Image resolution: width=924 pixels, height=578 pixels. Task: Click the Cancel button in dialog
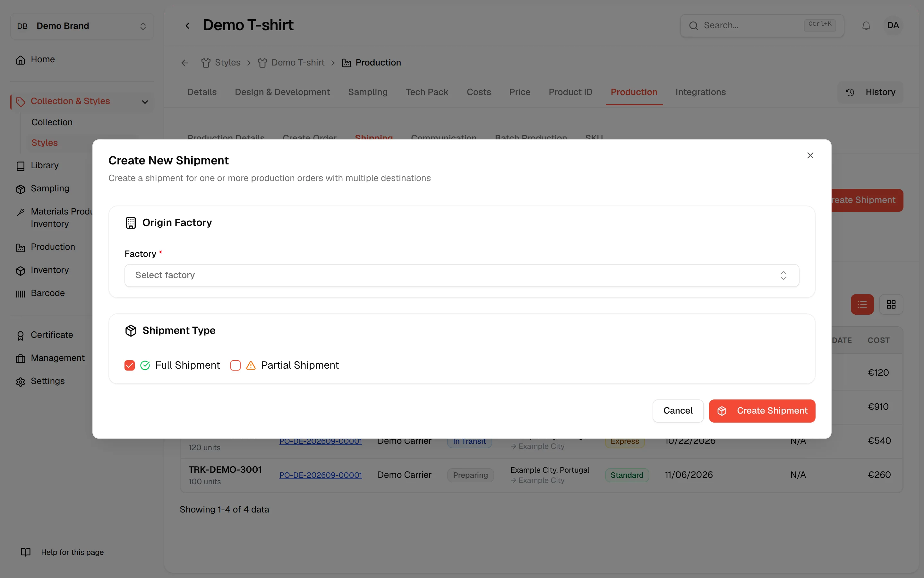[678, 411]
